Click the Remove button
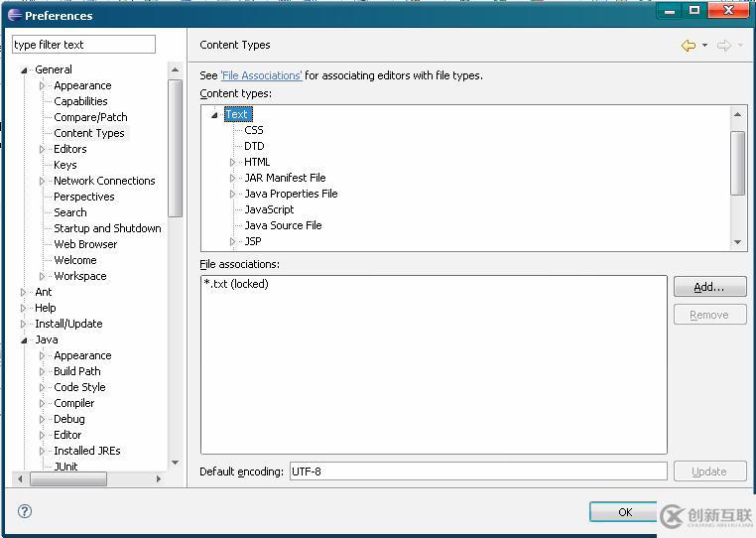 (x=709, y=315)
